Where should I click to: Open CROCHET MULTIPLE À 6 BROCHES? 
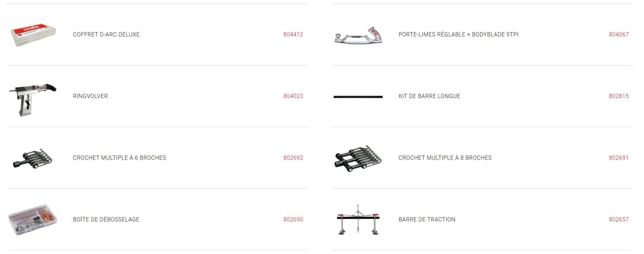tap(120, 158)
